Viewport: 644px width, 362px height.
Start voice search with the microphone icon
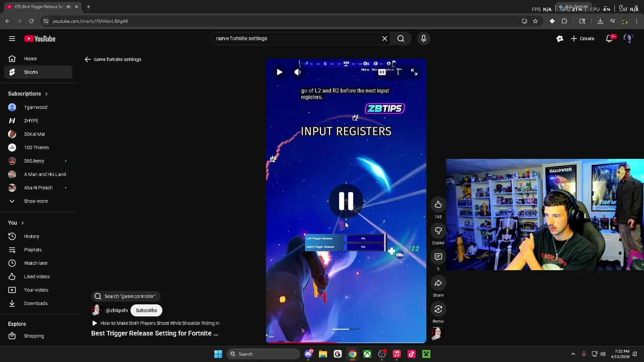click(423, 38)
